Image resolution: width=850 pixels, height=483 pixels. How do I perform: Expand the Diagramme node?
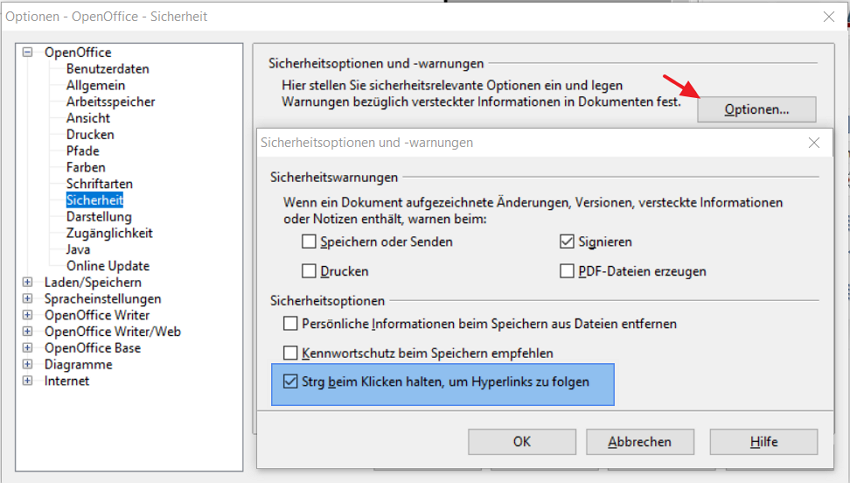[28, 364]
